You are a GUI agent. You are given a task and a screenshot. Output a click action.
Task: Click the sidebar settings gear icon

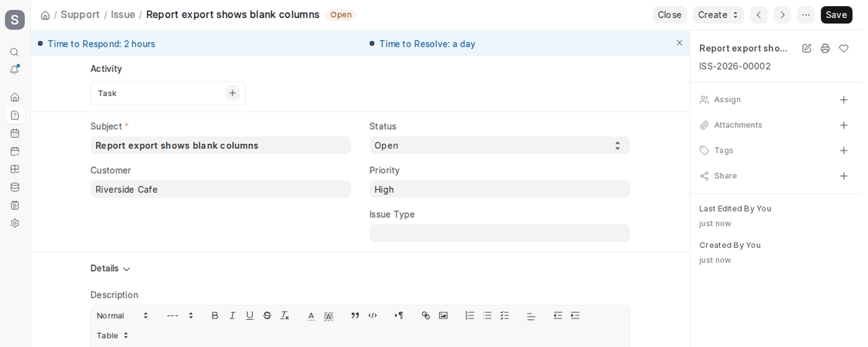[x=15, y=223]
